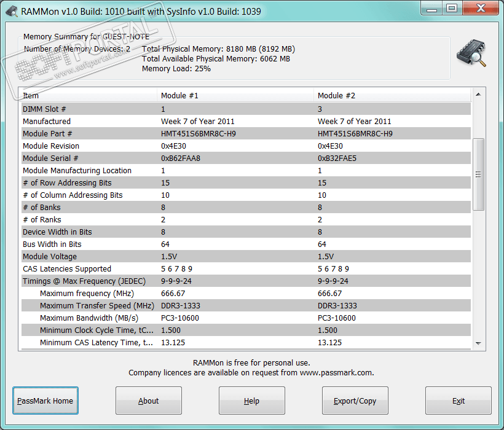Select the DIMM Slot # row

pyautogui.click(x=246, y=109)
